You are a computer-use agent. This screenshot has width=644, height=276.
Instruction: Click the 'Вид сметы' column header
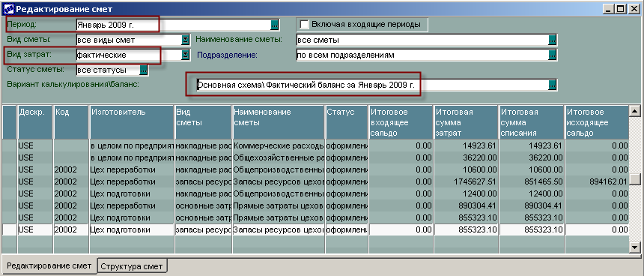click(x=203, y=122)
